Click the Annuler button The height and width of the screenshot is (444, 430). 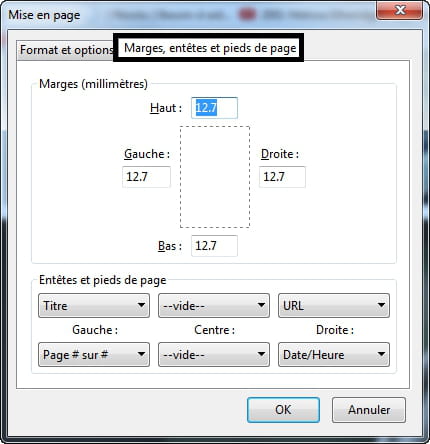click(369, 410)
